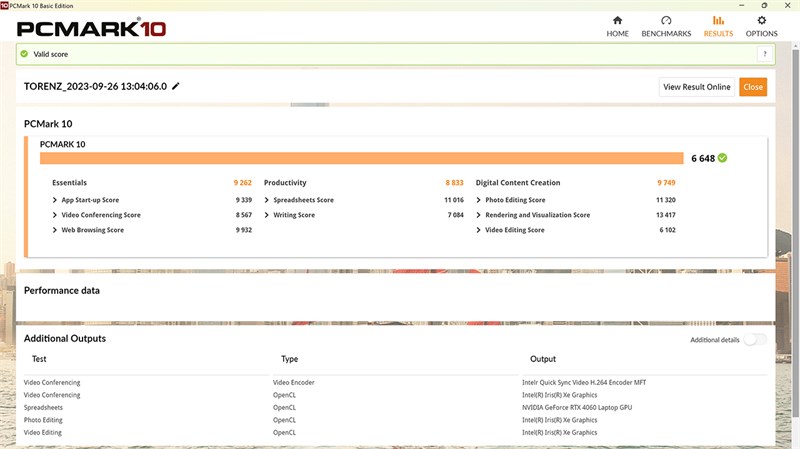Expand Video Conferencing Score
This screenshot has width=800, height=449.
pyautogui.click(x=55, y=215)
